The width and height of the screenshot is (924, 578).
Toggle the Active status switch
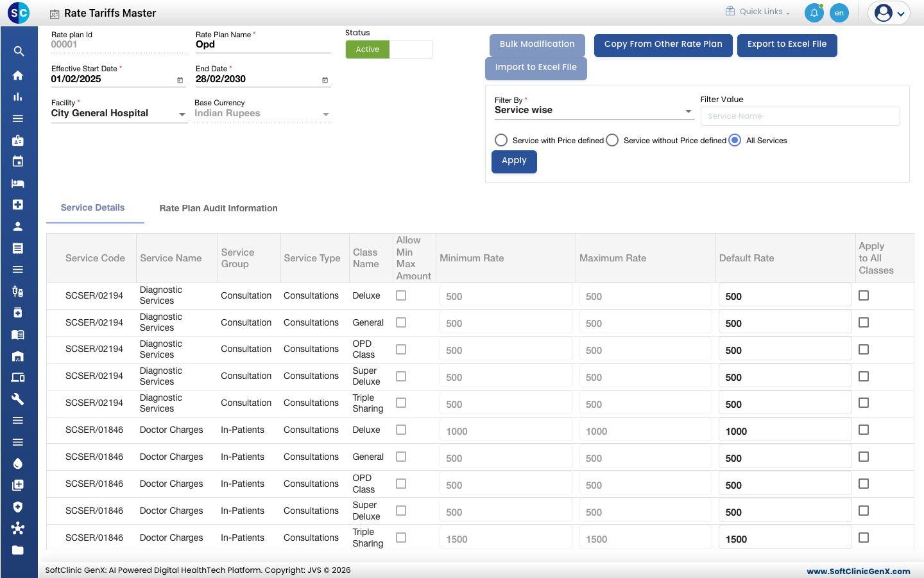(x=389, y=49)
